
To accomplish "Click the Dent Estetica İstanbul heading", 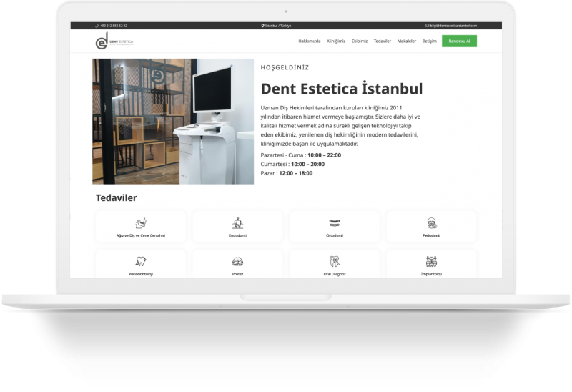I will (342, 89).
